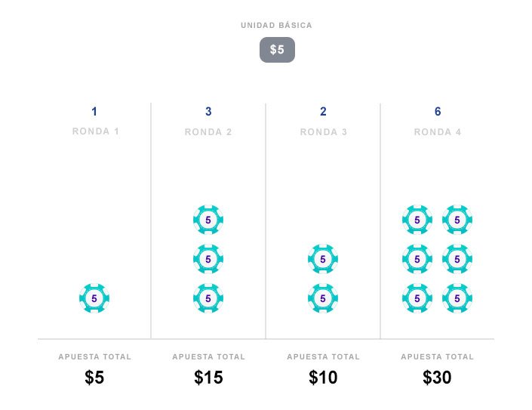The height and width of the screenshot is (410, 532).
Task: Click the middle chip in Ronda 2
Action: click(208, 259)
